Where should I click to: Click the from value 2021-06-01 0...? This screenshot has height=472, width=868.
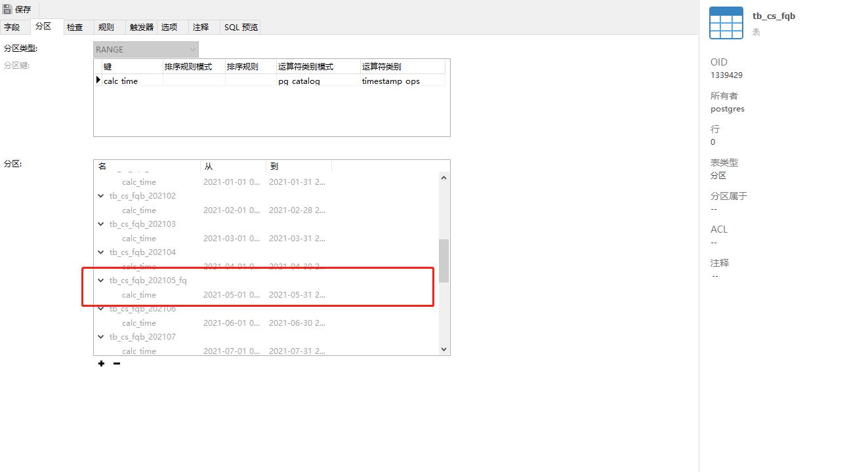[x=232, y=323]
